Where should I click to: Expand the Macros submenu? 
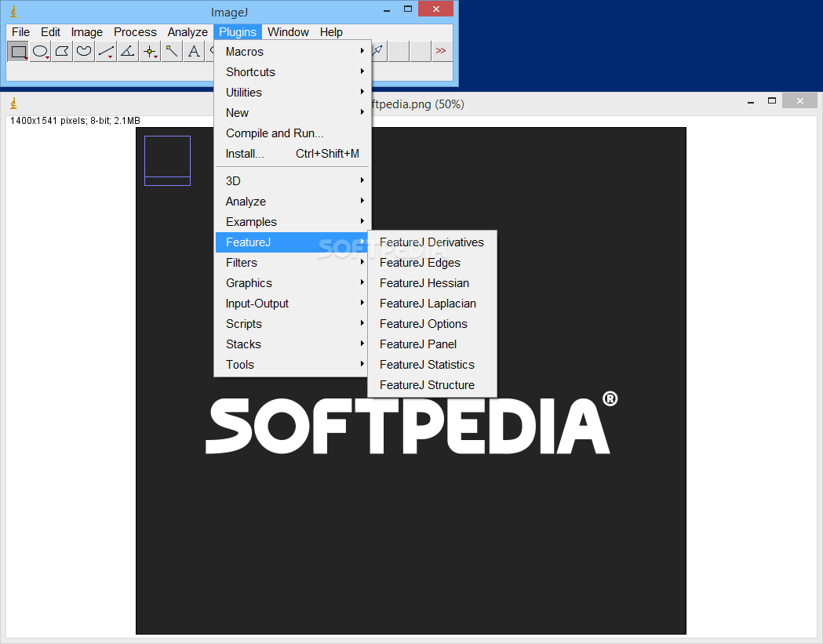pos(293,52)
